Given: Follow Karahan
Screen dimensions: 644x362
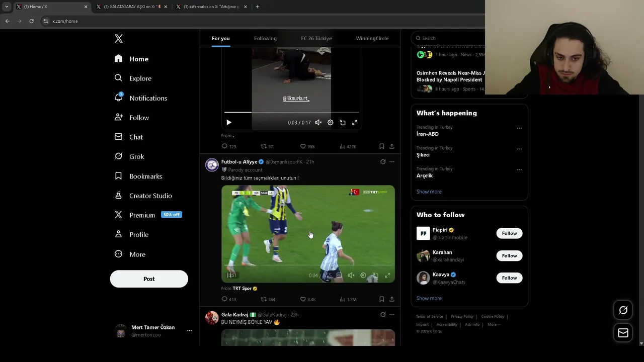Looking at the screenshot, I should (x=509, y=256).
